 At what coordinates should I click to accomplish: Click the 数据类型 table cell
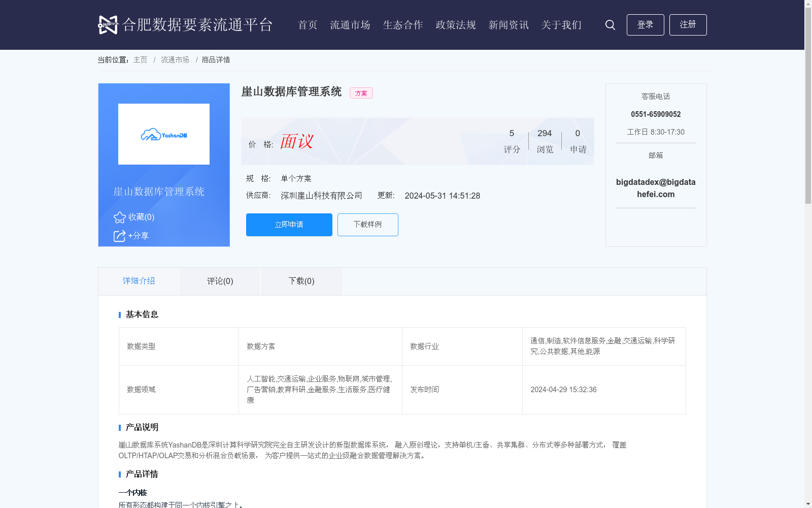[x=179, y=346]
